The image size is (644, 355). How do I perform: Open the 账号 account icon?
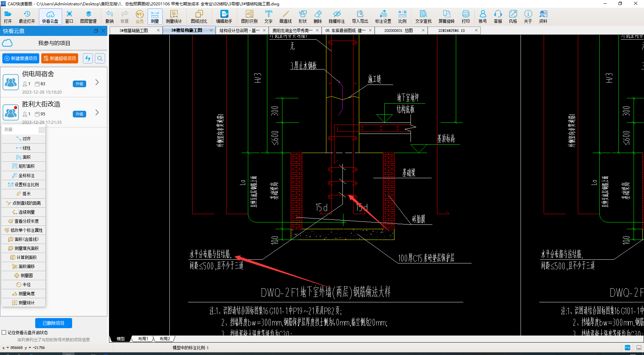pyautogui.click(x=483, y=16)
